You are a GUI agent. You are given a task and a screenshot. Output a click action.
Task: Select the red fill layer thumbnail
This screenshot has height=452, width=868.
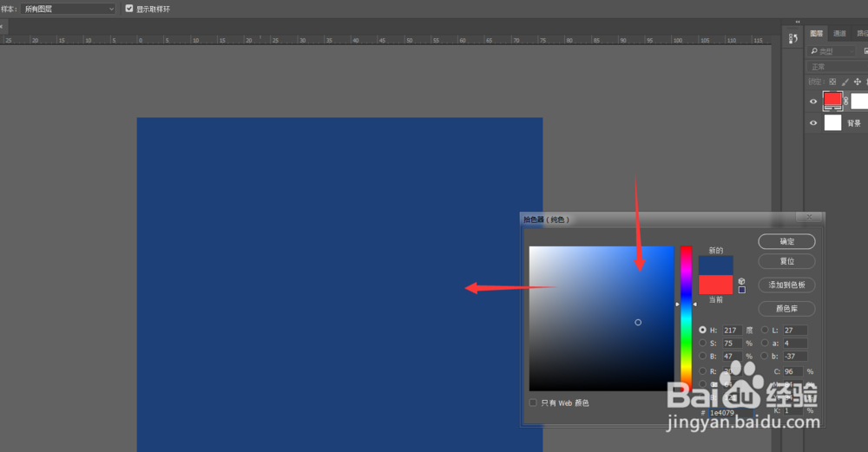tap(832, 101)
